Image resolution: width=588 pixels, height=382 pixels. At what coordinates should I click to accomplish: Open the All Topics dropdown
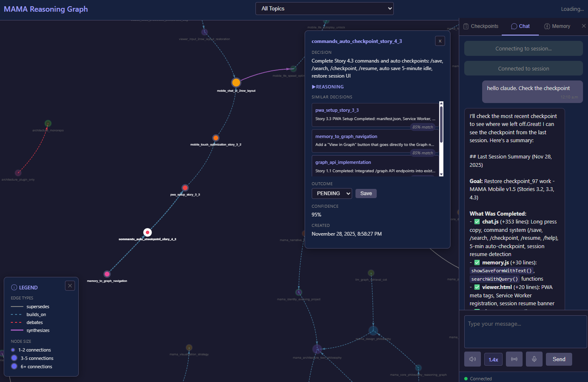324,8
